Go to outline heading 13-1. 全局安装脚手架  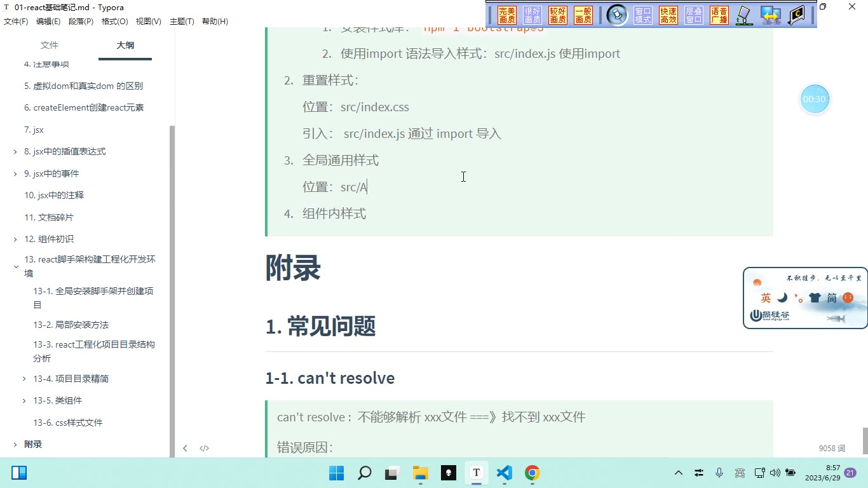click(93, 298)
